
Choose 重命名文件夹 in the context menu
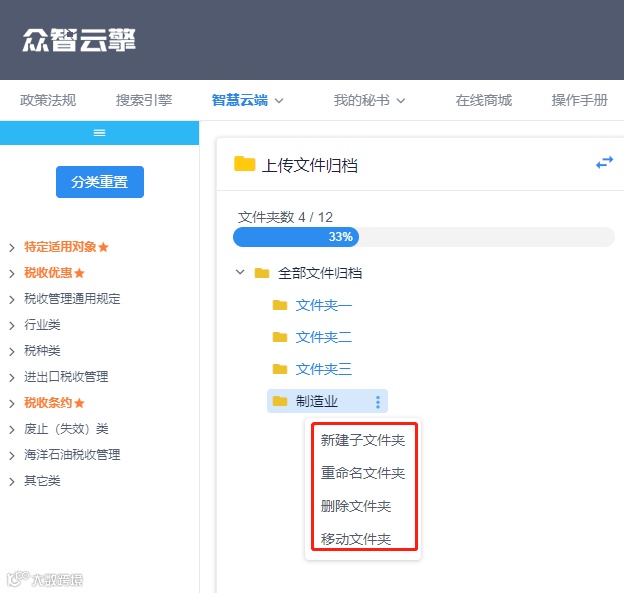(x=363, y=473)
